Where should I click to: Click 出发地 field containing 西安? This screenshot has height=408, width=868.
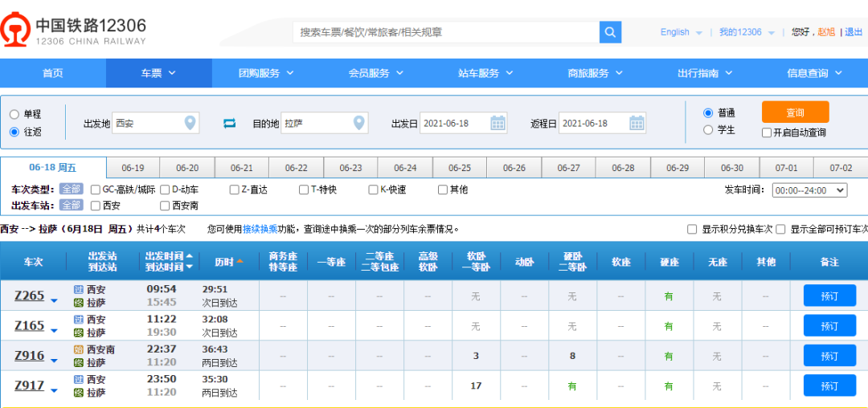156,123
